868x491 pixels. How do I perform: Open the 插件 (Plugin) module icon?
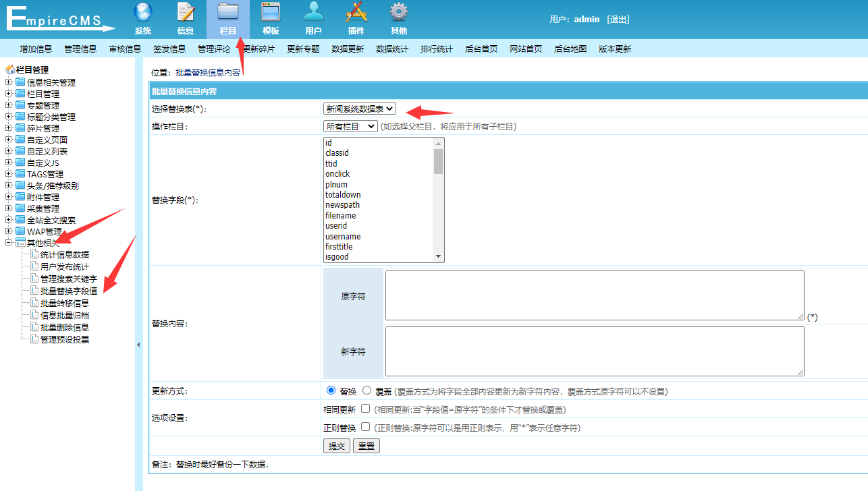pos(356,18)
